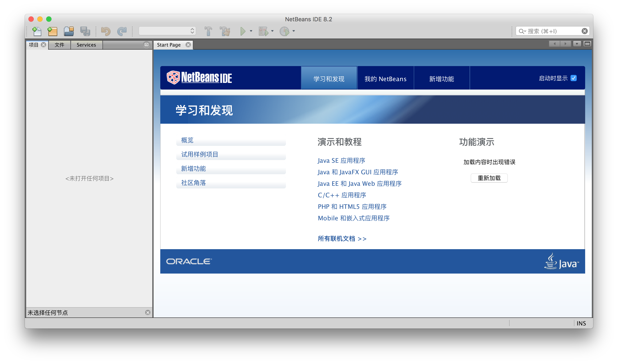The height and width of the screenshot is (364, 618).
Task: Switch to the 项目 tab
Action: tap(34, 45)
